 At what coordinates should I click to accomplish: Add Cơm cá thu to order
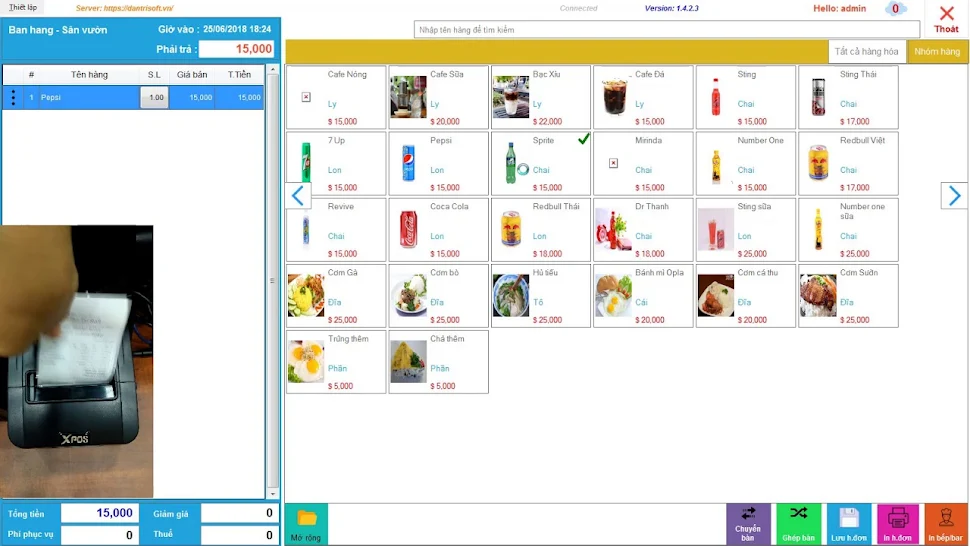point(746,296)
